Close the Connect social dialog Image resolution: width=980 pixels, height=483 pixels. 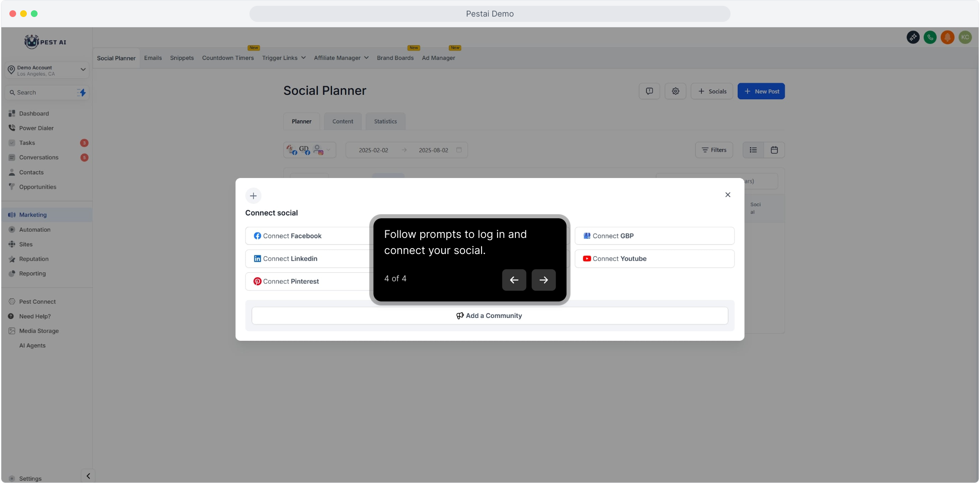pos(728,195)
